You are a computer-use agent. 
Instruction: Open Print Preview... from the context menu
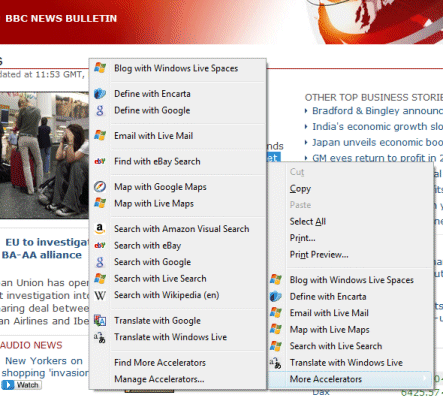(319, 255)
